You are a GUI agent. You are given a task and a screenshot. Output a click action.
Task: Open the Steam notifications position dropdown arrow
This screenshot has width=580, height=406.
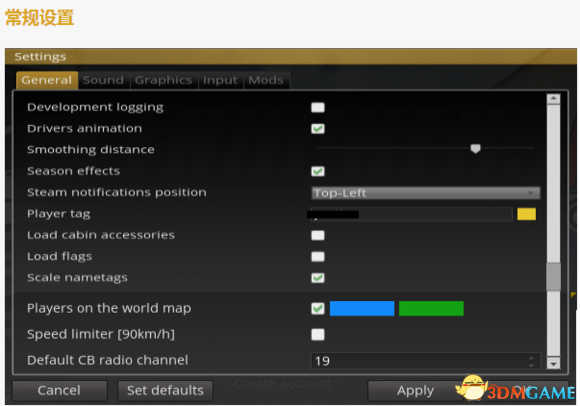click(530, 193)
